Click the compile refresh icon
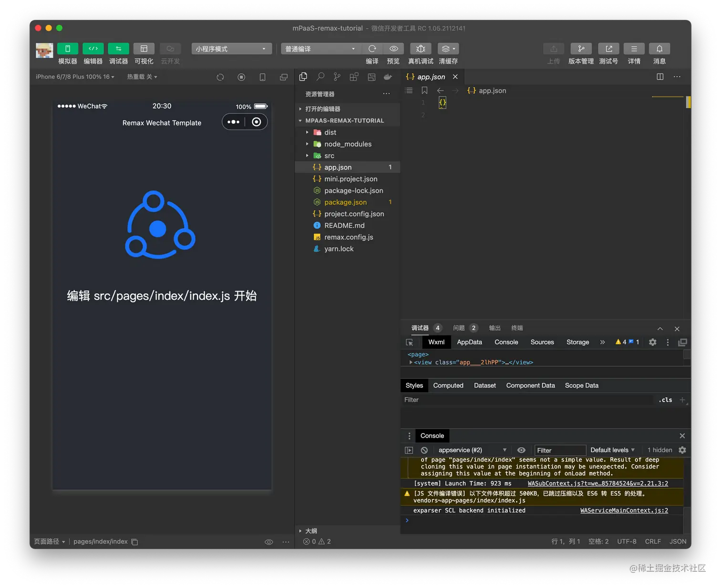 point(372,49)
